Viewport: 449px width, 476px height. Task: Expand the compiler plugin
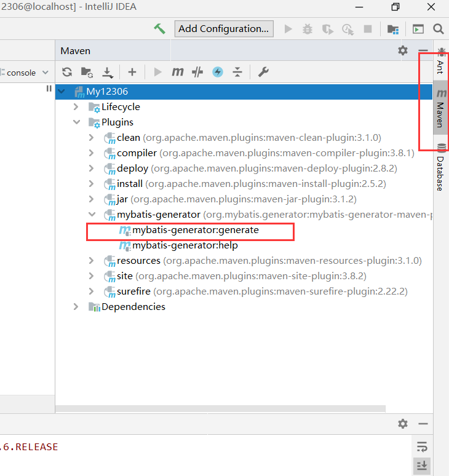pyautogui.click(x=92, y=153)
